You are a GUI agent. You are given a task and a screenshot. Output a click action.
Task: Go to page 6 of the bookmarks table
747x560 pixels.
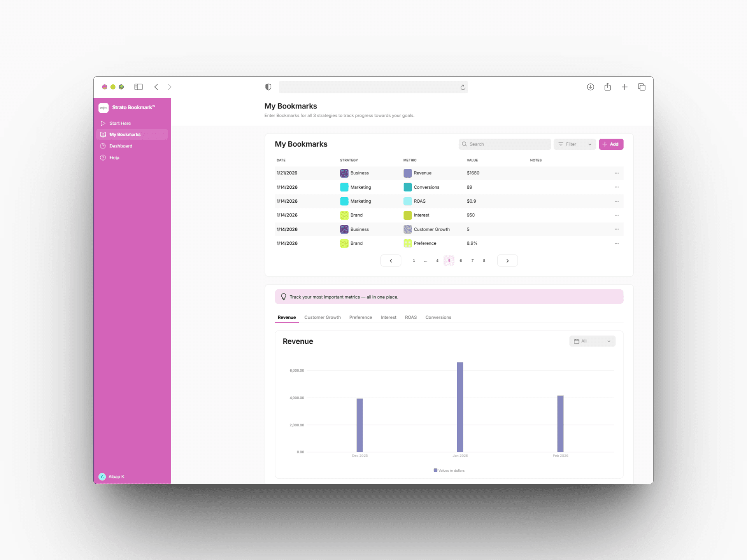point(461,261)
